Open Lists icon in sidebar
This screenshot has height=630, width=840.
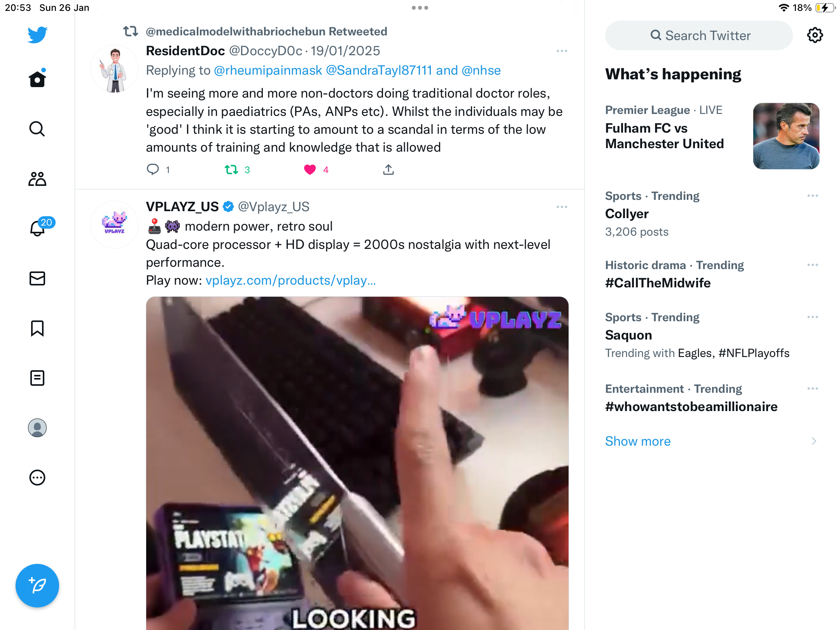(37, 378)
